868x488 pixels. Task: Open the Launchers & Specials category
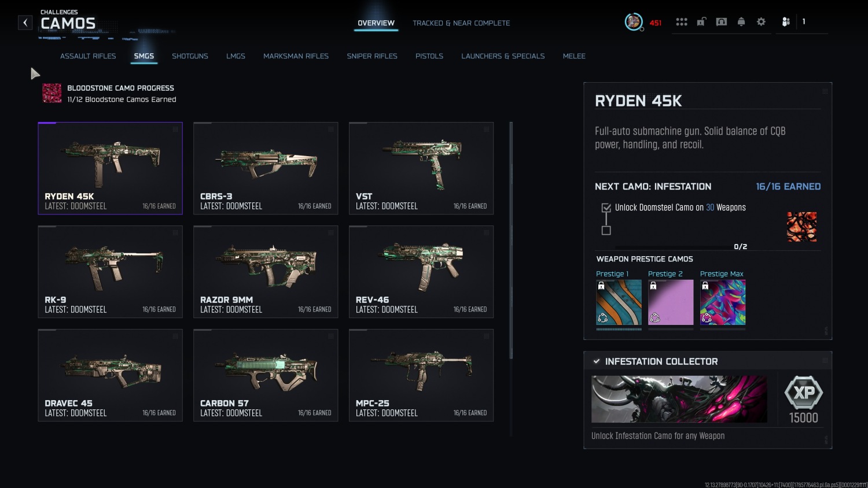(x=503, y=56)
